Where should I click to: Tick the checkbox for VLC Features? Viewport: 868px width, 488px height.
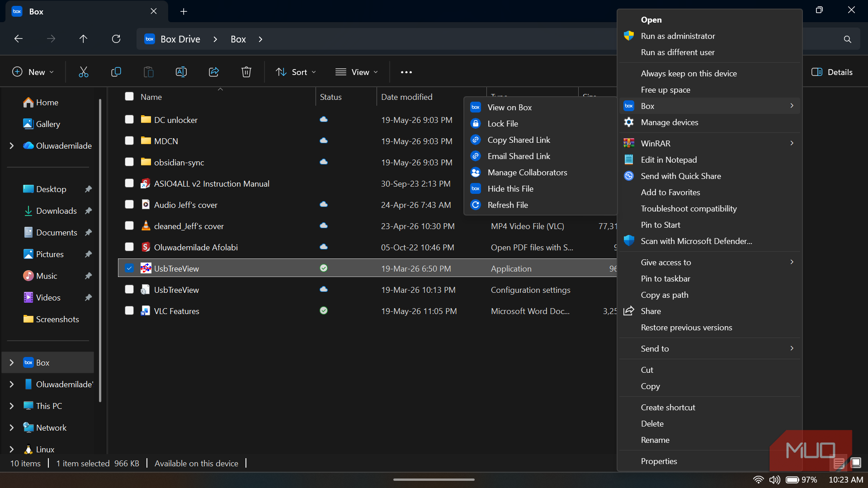(129, 310)
